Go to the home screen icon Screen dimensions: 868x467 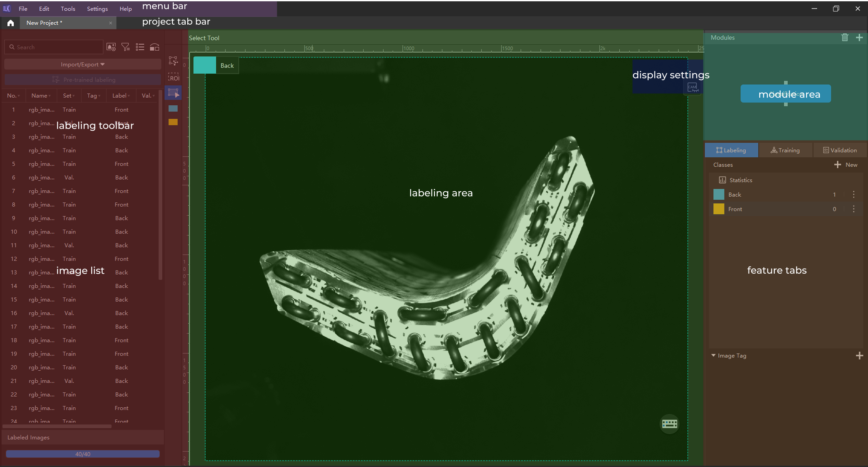[10, 23]
